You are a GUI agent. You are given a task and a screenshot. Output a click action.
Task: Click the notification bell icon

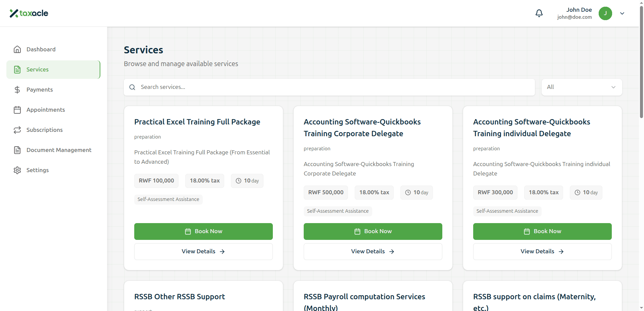pyautogui.click(x=539, y=13)
